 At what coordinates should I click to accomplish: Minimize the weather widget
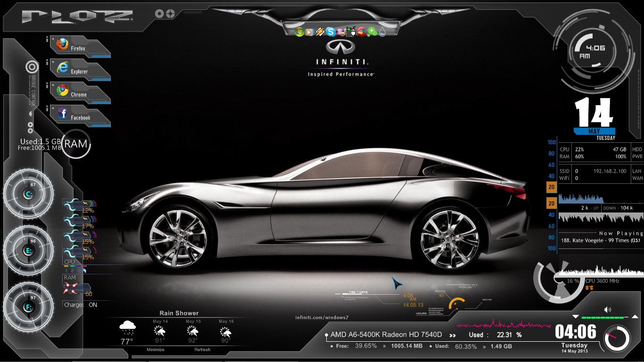pos(156,350)
